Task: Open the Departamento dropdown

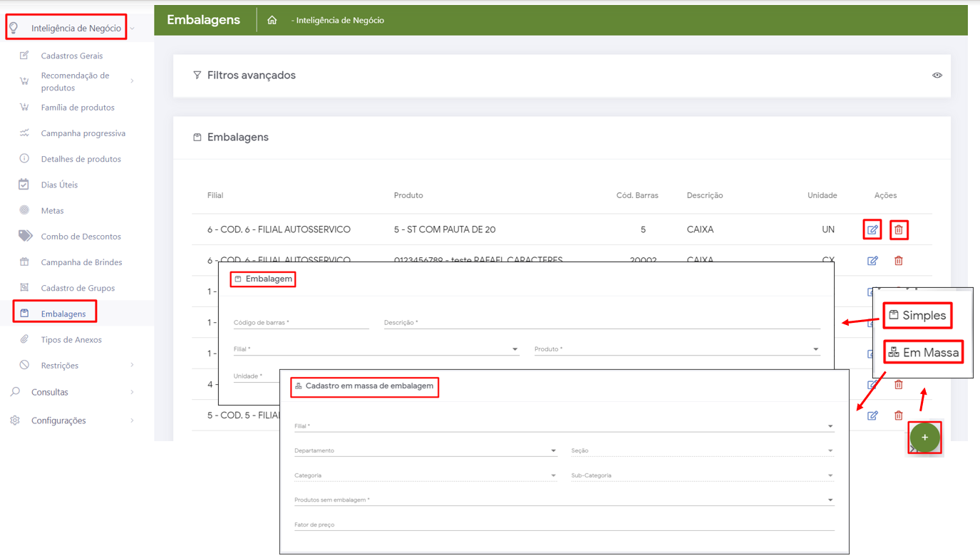Action: [x=425, y=450]
